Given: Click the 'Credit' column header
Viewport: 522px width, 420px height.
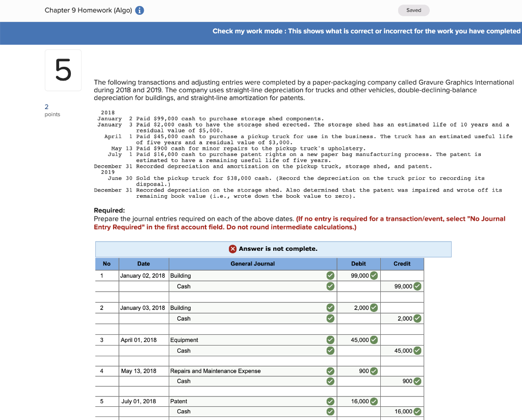Looking at the screenshot, I should tap(402, 264).
